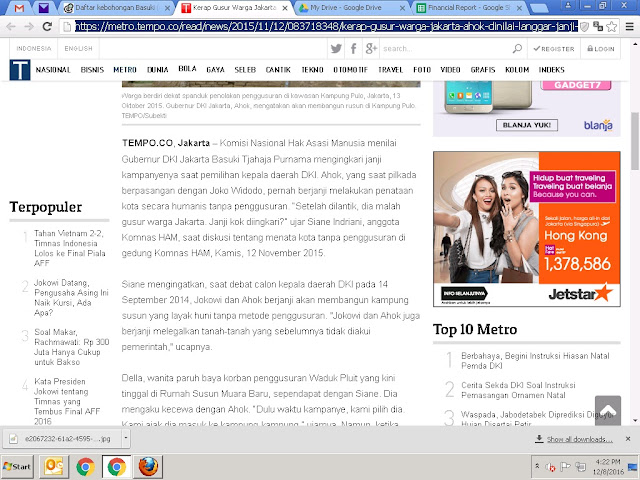Click INFO SELANJUTNYA on Jetstar ad

click(x=464, y=293)
